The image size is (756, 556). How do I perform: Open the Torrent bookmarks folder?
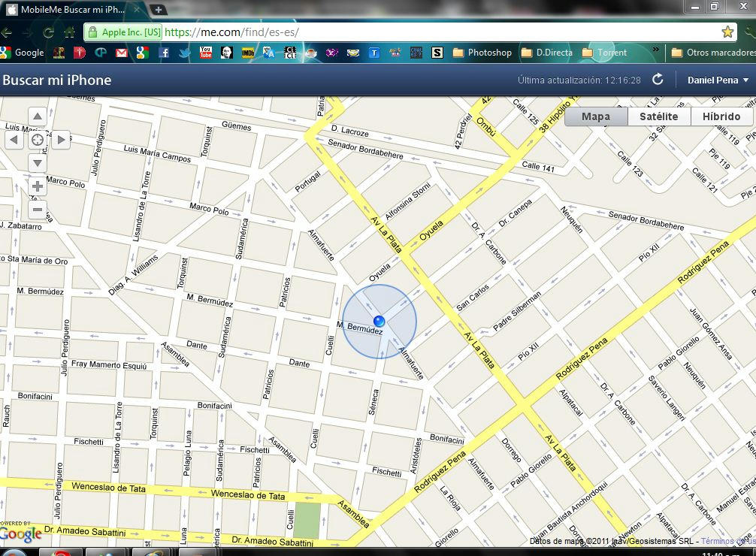[605, 53]
